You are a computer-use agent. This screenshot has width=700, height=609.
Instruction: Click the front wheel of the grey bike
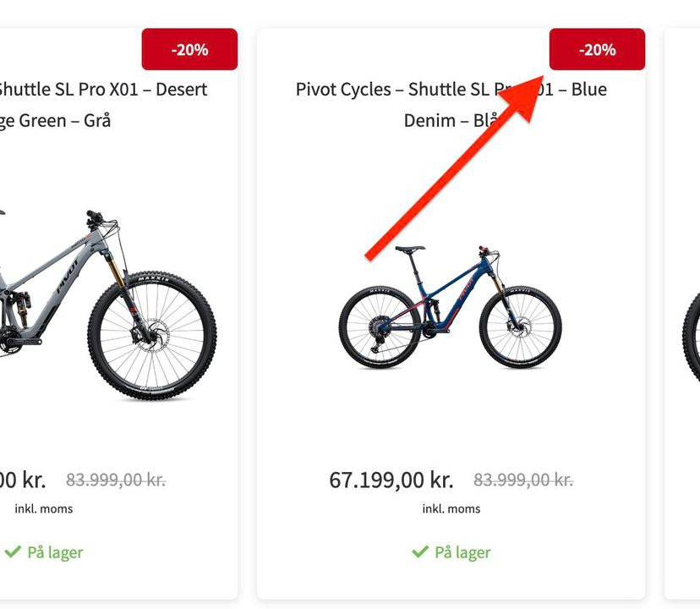click(x=152, y=334)
